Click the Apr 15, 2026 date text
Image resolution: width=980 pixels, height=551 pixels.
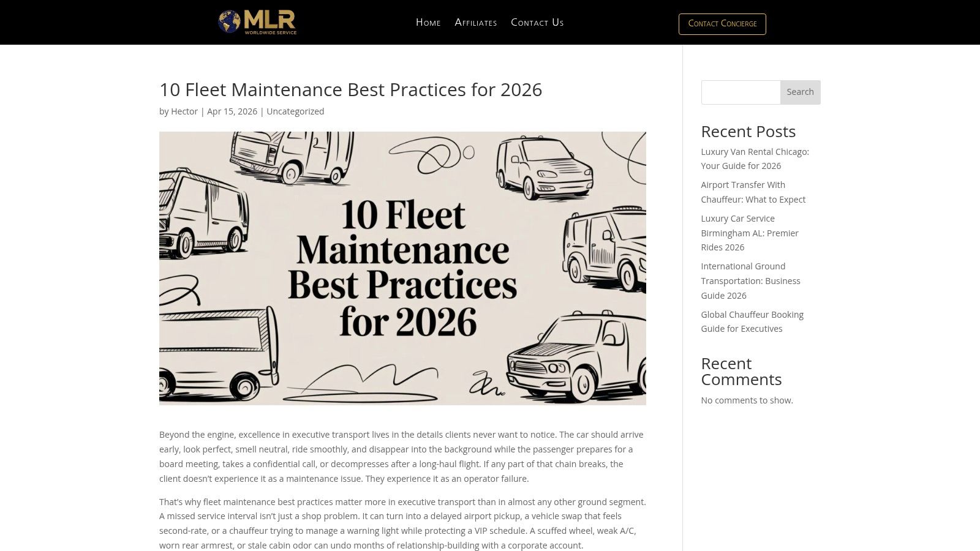(x=232, y=111)
